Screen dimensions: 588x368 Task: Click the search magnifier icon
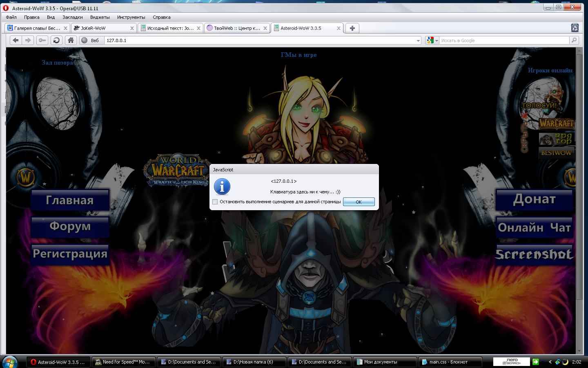click(x=574, y=40)
